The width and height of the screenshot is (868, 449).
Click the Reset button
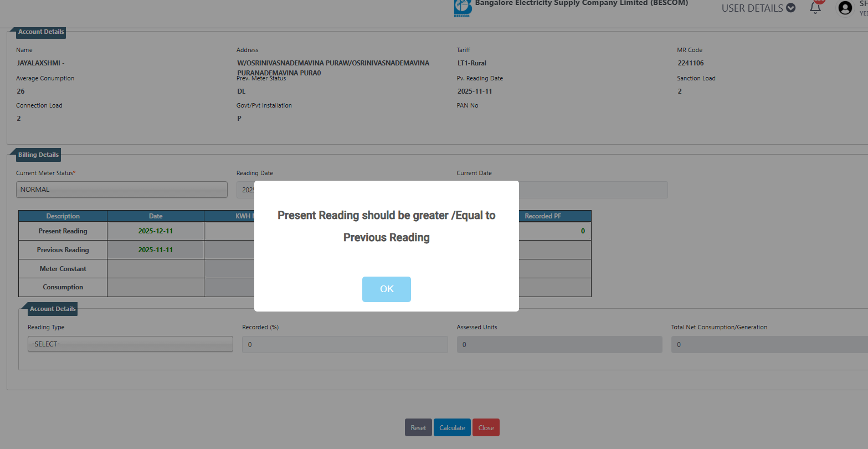click(418, 427)
